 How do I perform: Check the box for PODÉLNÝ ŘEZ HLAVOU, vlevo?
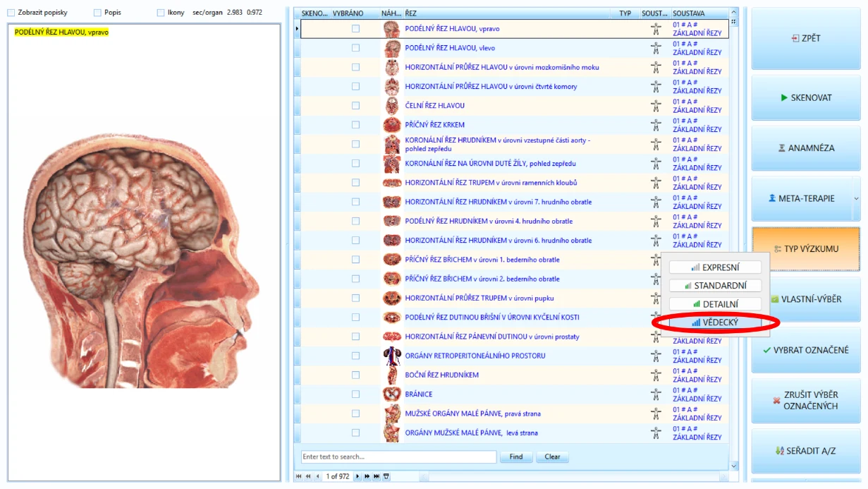(355, 48)
